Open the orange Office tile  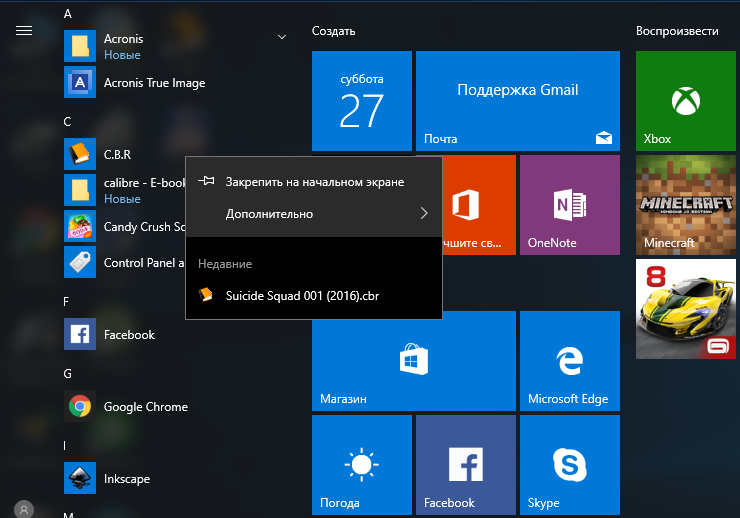tap(479, 205)
